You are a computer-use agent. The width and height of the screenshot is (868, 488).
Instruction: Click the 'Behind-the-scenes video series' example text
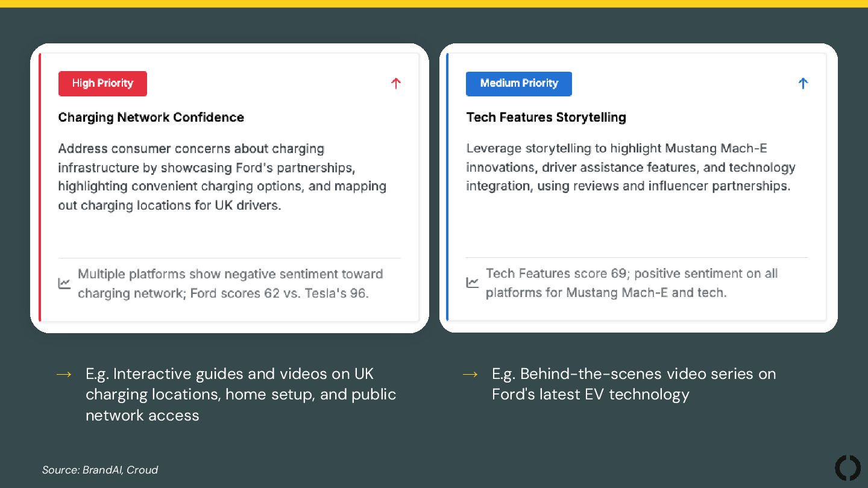click(634, 384)
